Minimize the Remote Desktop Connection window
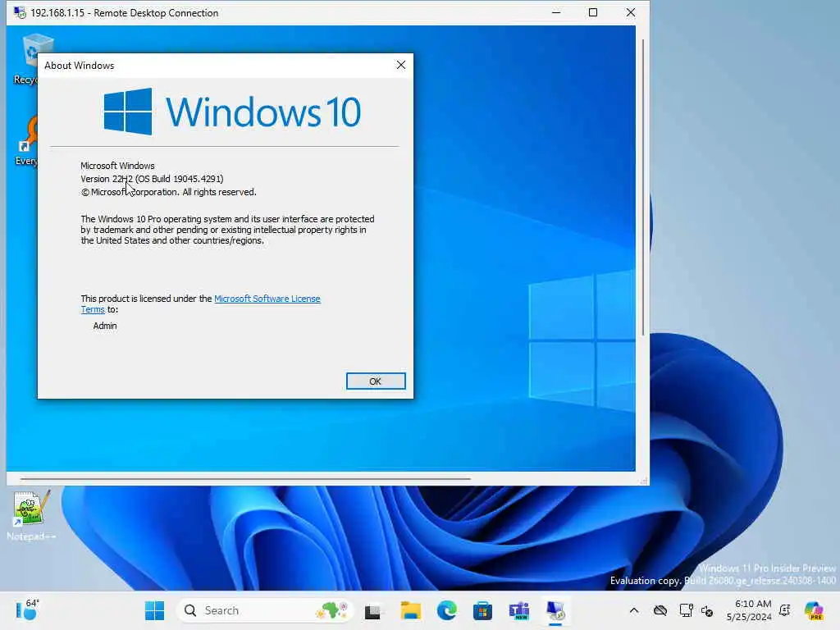840x630 pixels. pos(556,12)
